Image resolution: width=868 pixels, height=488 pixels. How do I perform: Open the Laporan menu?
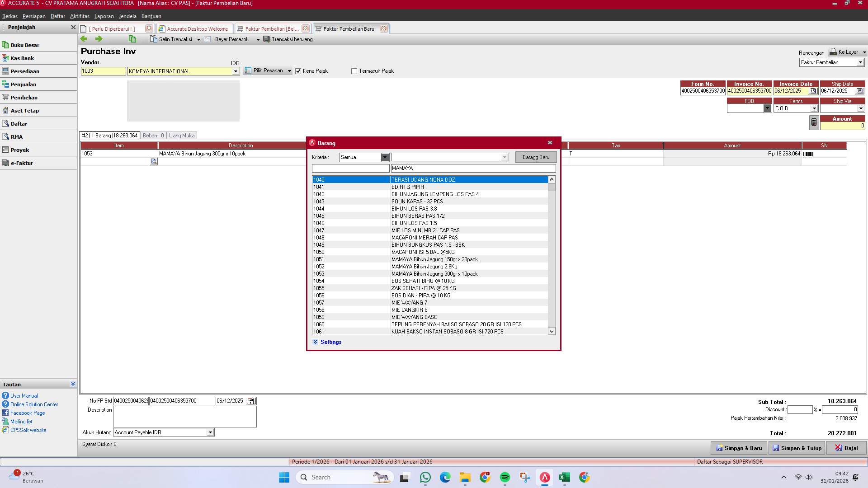point(104,16)
